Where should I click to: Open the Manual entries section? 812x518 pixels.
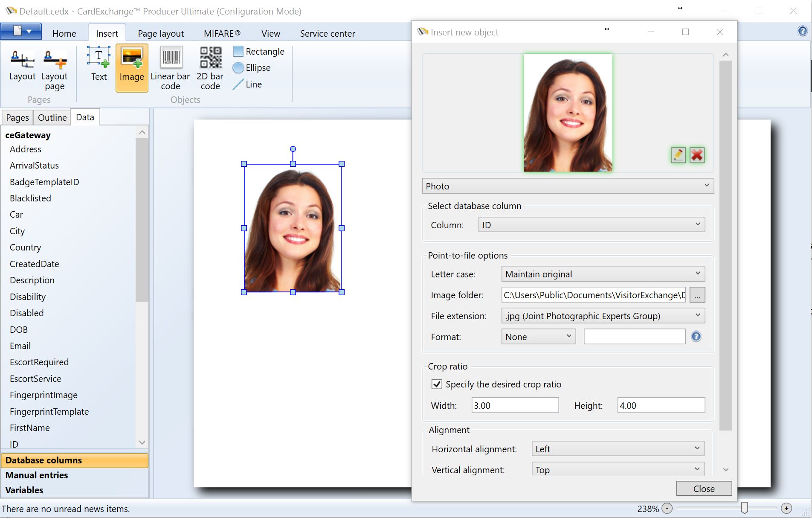75,475
